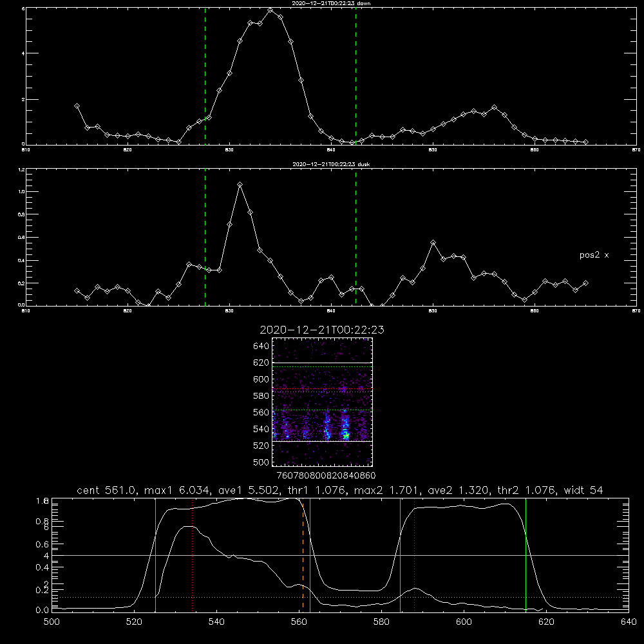Screen dimensions: 644x644
Task: Select the spectrogram heatmap image
Action: [322, 402]
